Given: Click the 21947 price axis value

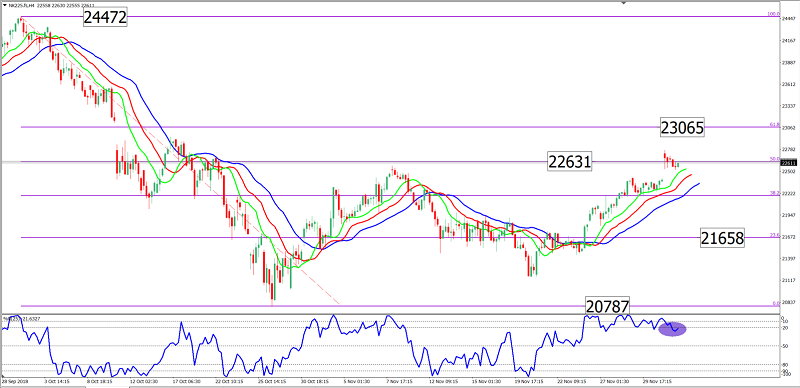Looking at the screenshot, I should pos(789,215).
